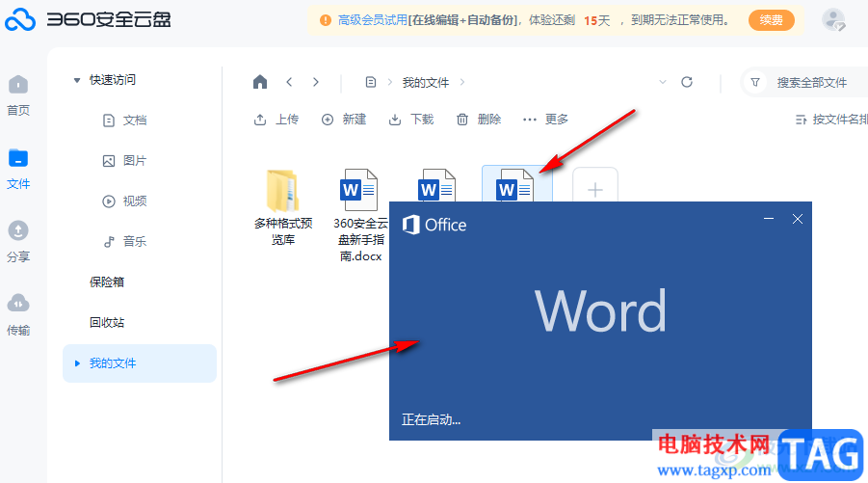Viewport: 868px width, 483px height.
Task: Open the user avatar menu
Action: (833, 20)
